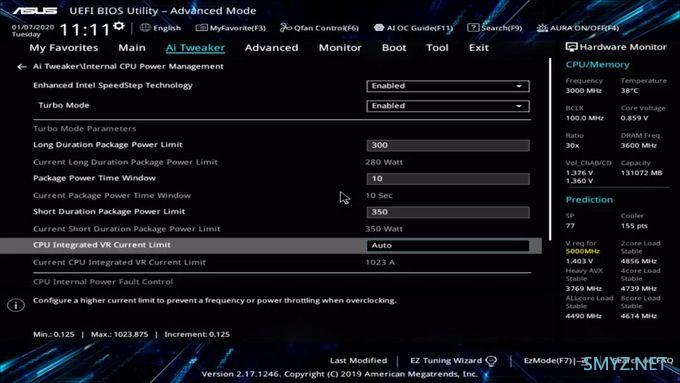Screen dimensions: 680x383
Task: Click the settings list vertical scrollbar
Action: pos(550,149)
